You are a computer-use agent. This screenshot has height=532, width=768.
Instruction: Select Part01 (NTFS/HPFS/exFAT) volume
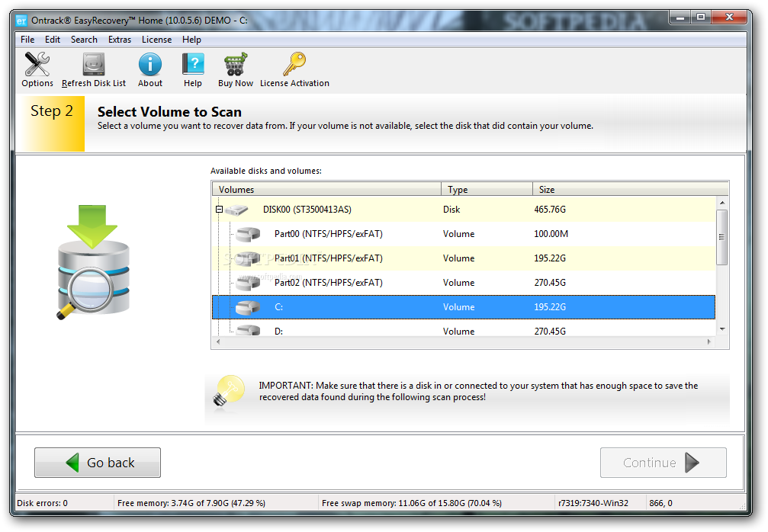[x=464, y=258]
